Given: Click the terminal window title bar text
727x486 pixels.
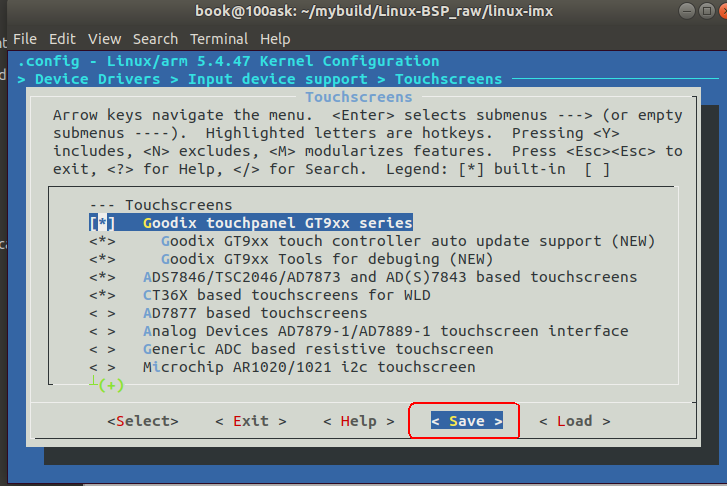Looking at the screenshot, I should (x=374, y=11).
